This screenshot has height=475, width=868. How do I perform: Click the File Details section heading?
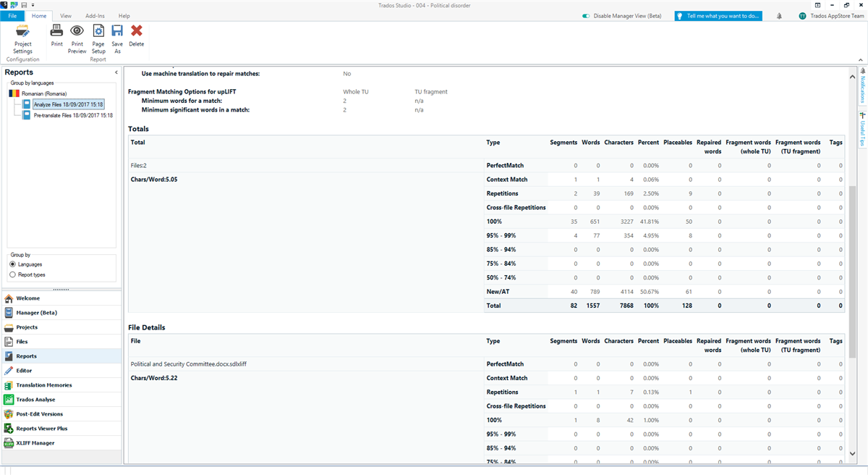coord(147,327)
